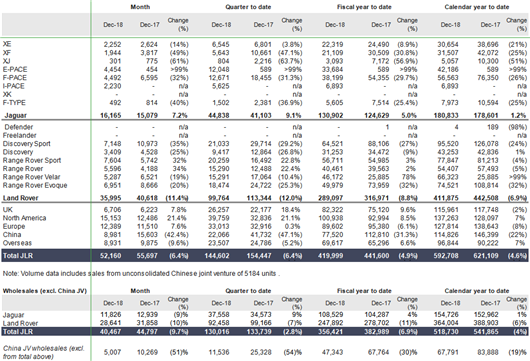
Task: Select the North America row label
Action: click(24, 218)
